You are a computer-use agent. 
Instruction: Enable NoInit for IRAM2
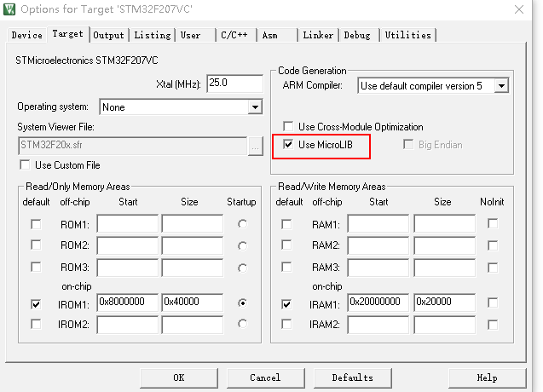tap(493, 325)
